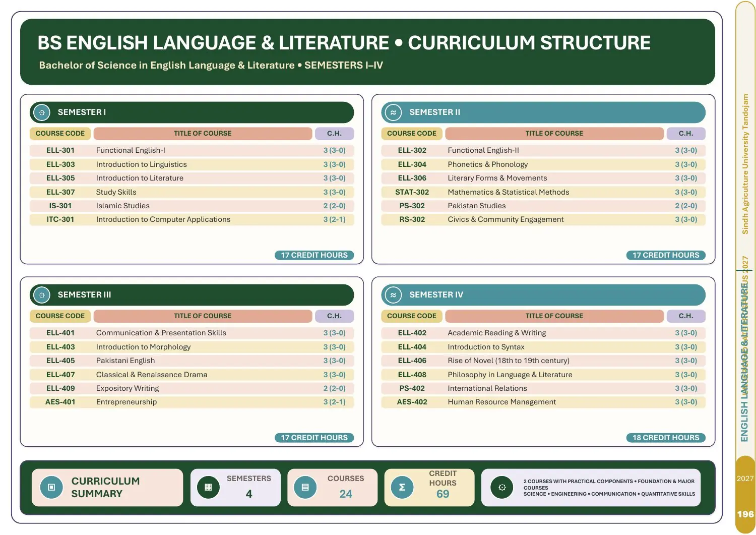Click 'International Relations' course title
756x535 pixels.
(x=487, y=388)
